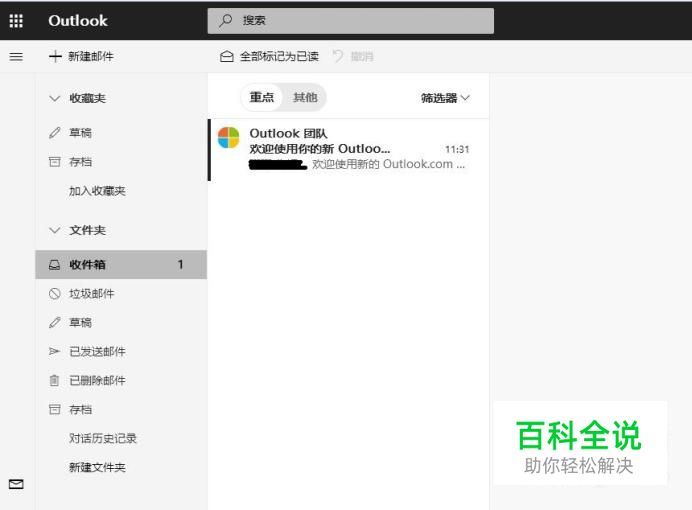Click the 撤消 undo button label
This screenshot has height=510, width=692.
362,56
